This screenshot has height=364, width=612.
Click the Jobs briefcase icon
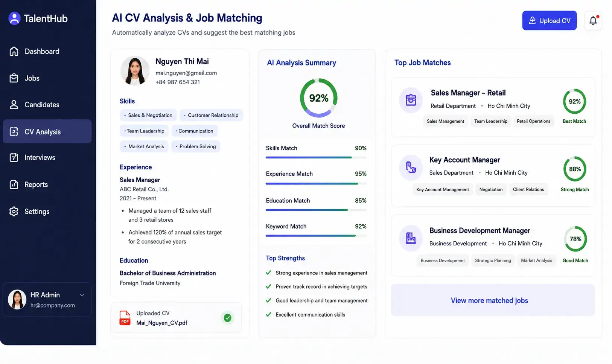click(x=14, y=78)
